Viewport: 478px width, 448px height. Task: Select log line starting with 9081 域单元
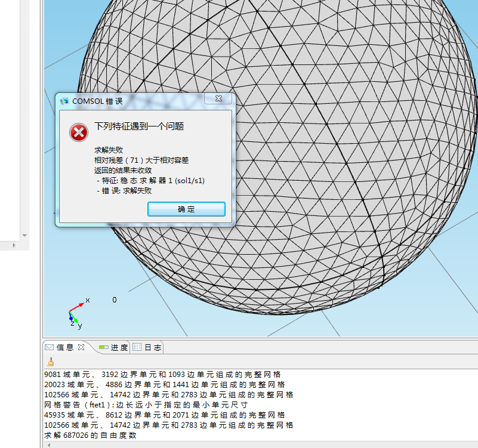click(162, 374)
